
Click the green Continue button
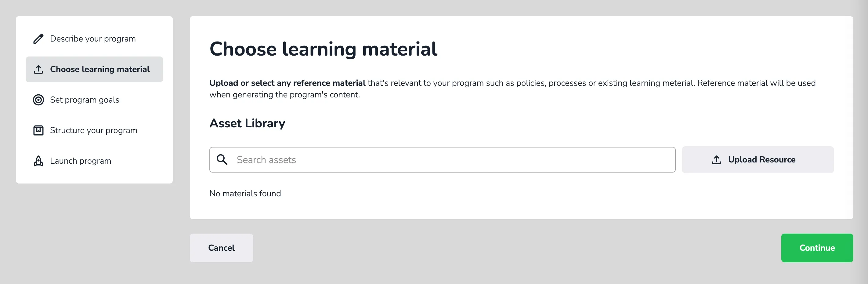pos(816,248)
